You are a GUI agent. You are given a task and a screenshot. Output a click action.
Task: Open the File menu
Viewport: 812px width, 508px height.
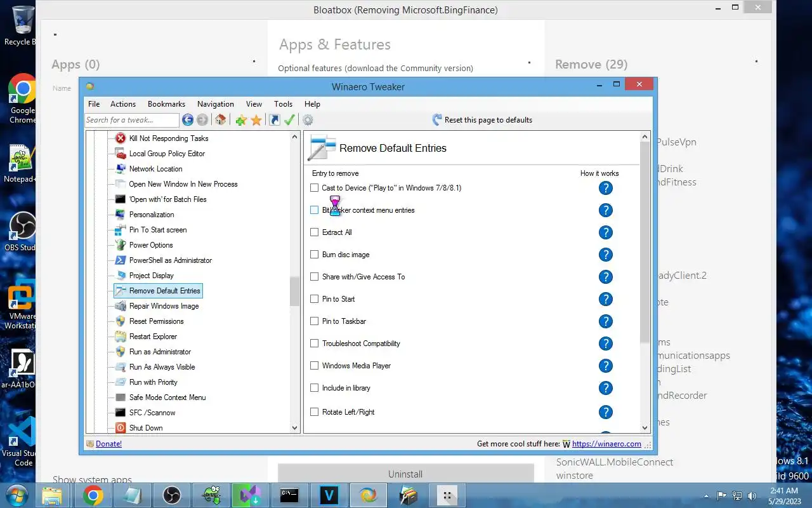tap(94, 104)
